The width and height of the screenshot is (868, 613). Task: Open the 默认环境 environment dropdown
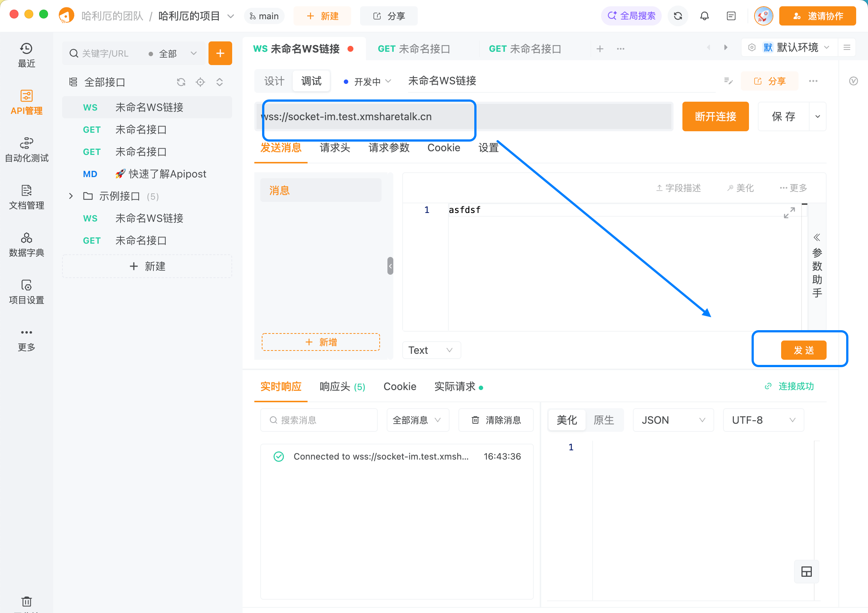click(797, 47)
